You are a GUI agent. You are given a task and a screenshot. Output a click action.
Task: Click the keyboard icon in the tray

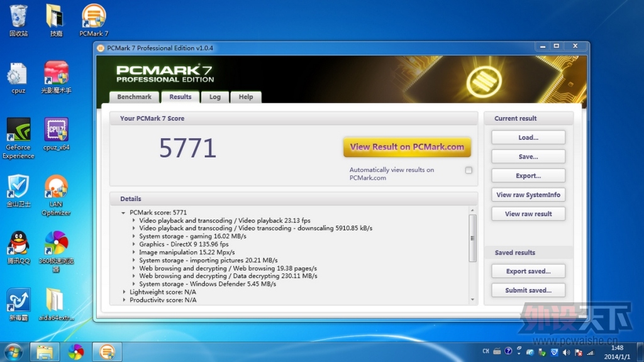[497, 351]
